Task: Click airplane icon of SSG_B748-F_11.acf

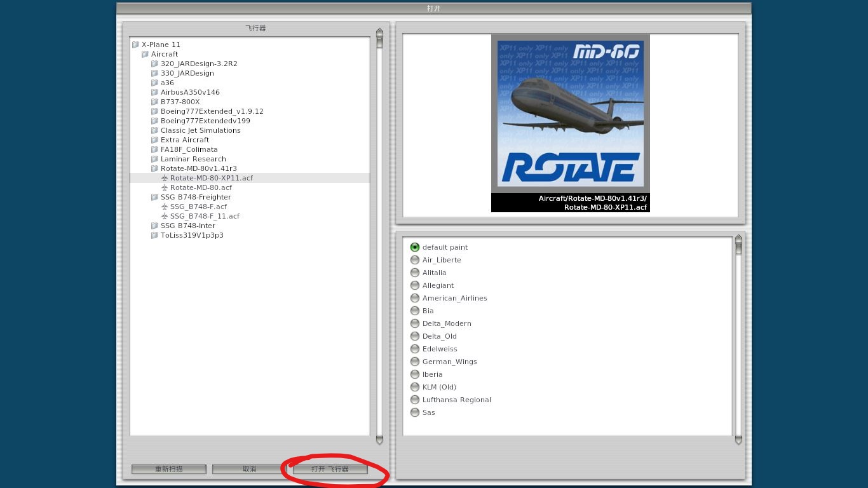Action: point(165,216)
